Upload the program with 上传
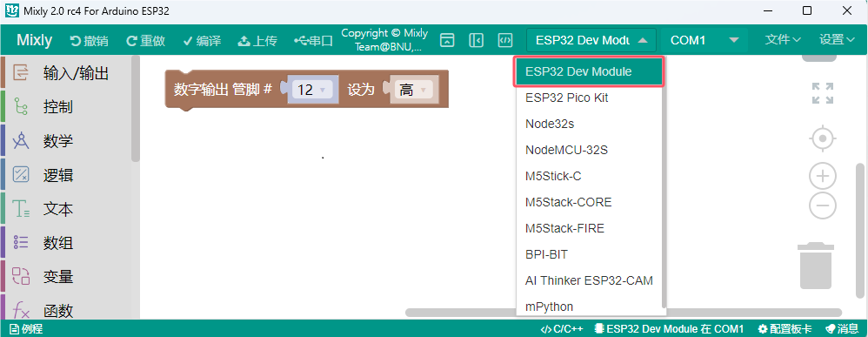 [x=257, y=40]
